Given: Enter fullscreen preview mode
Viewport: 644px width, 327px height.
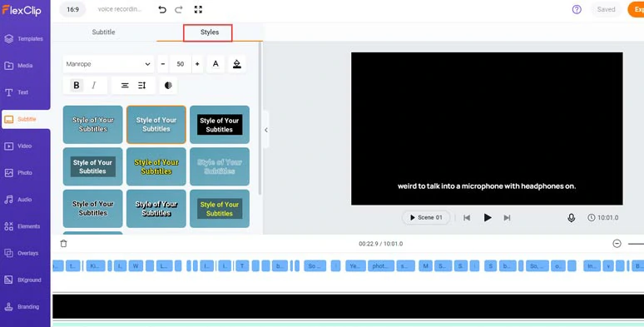Looking at the screenshot, I should coord(198,9).
